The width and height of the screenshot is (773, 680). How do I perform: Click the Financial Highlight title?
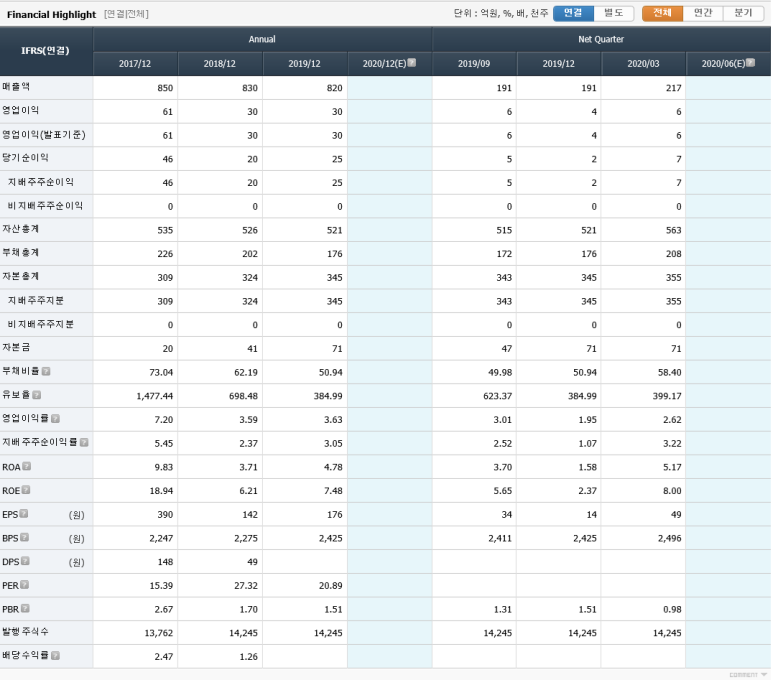point(51,14)
